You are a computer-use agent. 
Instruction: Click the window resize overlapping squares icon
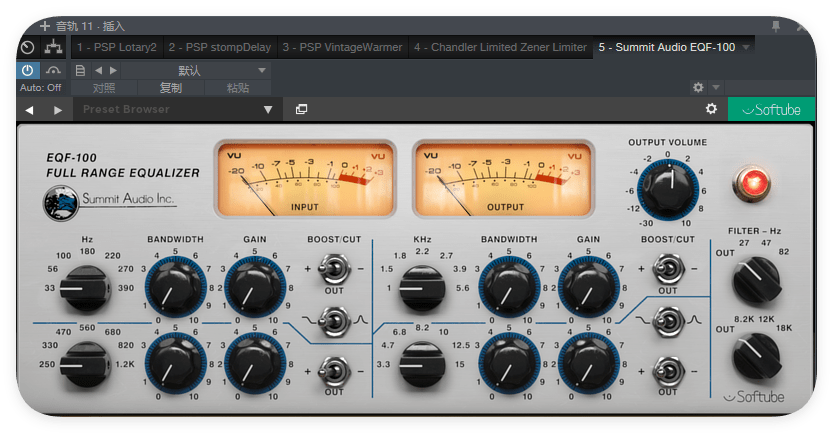coord(301,109)
